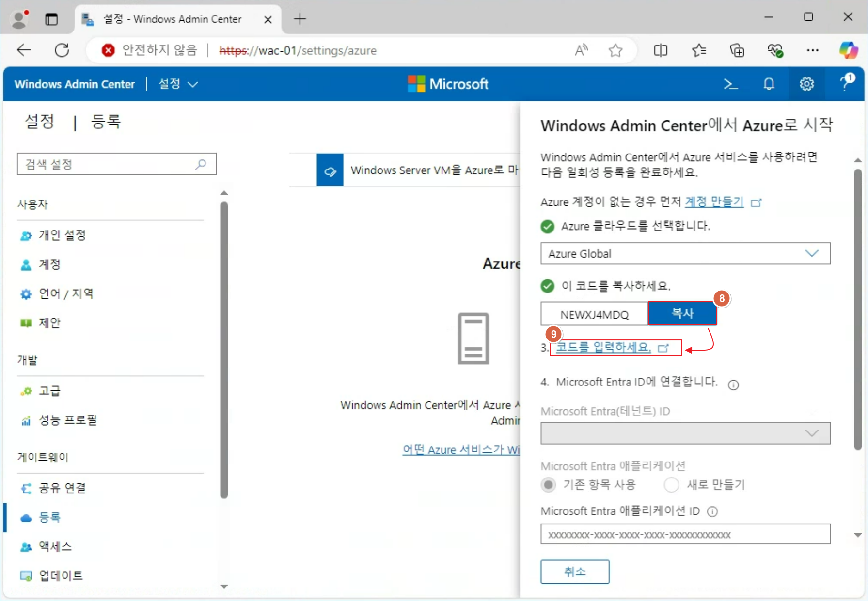Click sidebar scroll up arrow
The width and height of the screenshot is (868, 601).
224,193
